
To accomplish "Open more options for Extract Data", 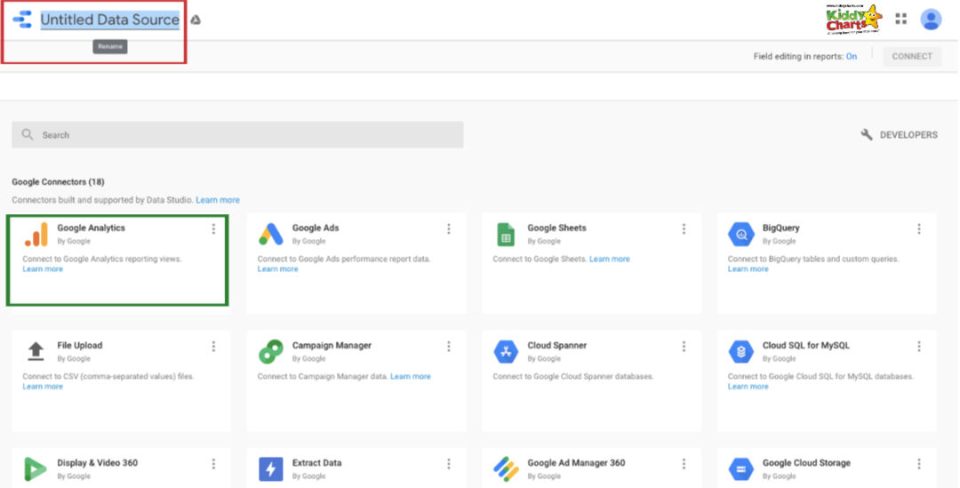I will [x=449, y=464].
